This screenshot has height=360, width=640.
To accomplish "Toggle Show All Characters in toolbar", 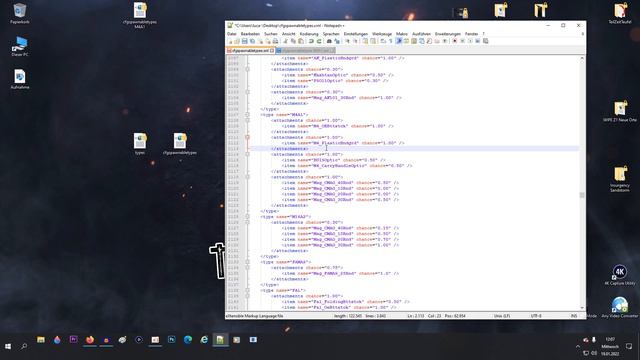I will coord(391,41).
